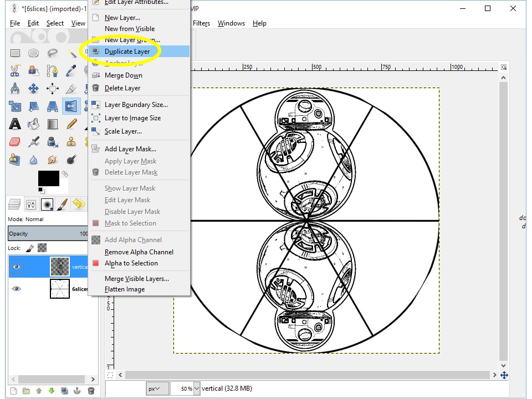
Task: Toggle lock alpha channel checkerboard icon
Action: click(x=42, y=248)
